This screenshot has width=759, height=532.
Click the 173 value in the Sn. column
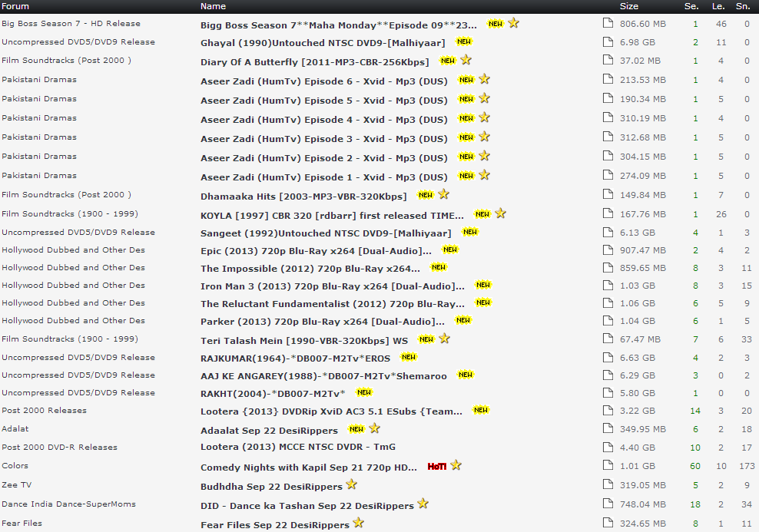coord(747,466)
